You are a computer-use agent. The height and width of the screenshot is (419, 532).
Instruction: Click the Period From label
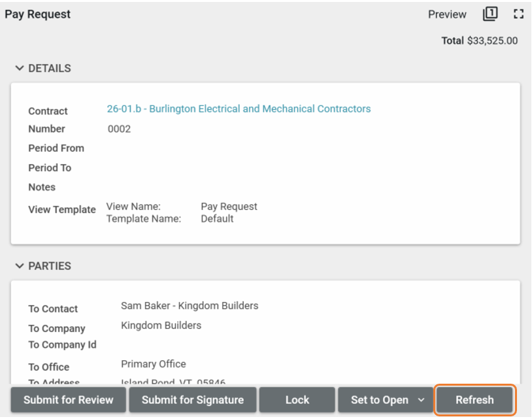pyautogui.click(x=56, y=148)
